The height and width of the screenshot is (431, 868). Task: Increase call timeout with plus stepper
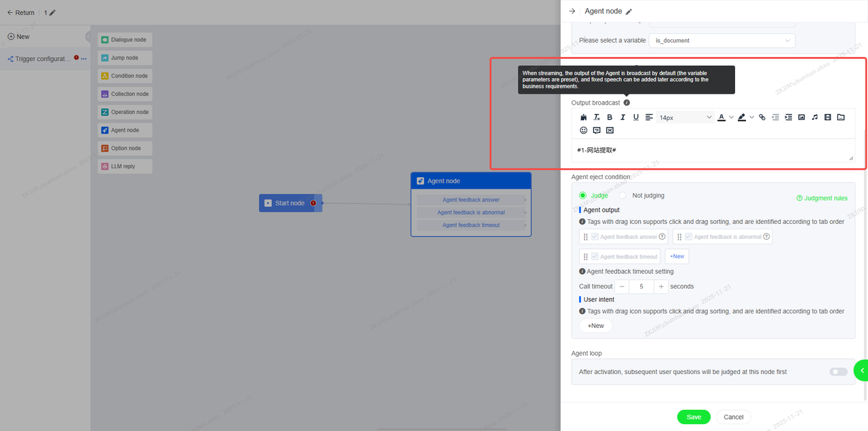pyautogui.click(x=660, y=286)
